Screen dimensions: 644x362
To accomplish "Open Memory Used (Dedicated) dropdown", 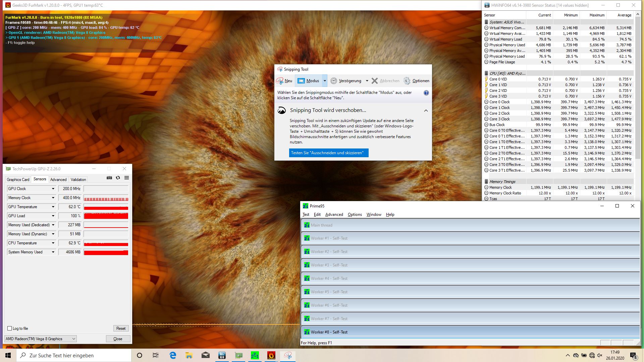I will pos(53,225).
